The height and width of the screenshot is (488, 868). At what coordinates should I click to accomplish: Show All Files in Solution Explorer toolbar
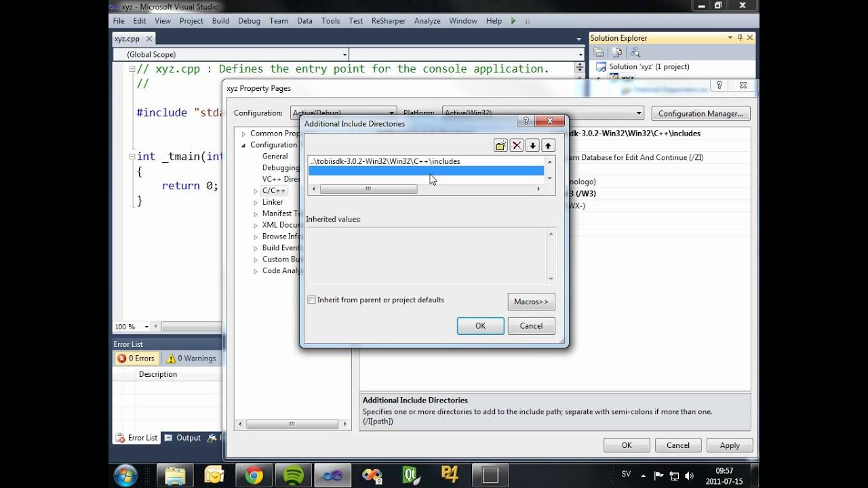pyautogui.click(x=617, y=52)
